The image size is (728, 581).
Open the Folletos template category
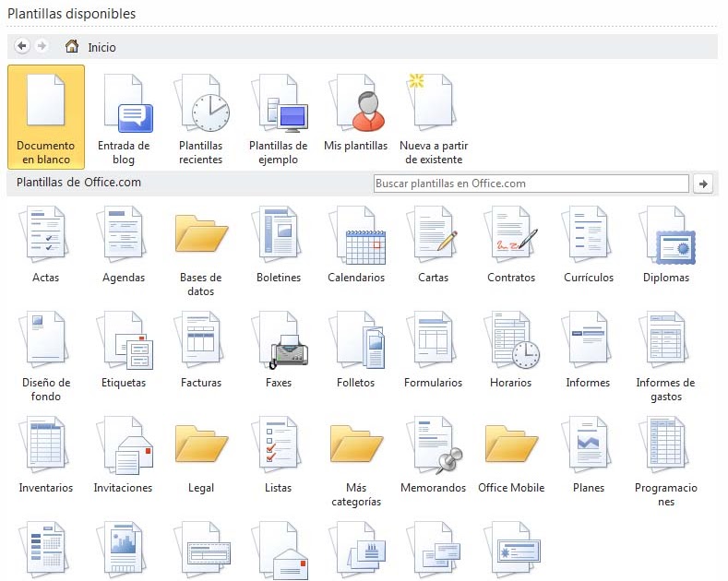pyautogui.click(x=356, y=349)
